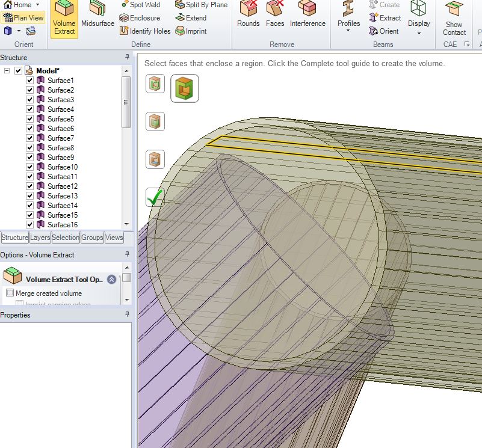This screenshot has height=448, width=482.
Task: Select the Identify Holes tool
Action: pyautogui.click(x=145, y=31)
